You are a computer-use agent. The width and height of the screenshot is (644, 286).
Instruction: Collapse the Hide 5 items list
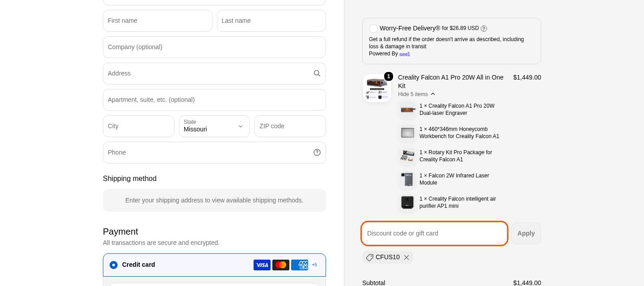pos(417,94)
